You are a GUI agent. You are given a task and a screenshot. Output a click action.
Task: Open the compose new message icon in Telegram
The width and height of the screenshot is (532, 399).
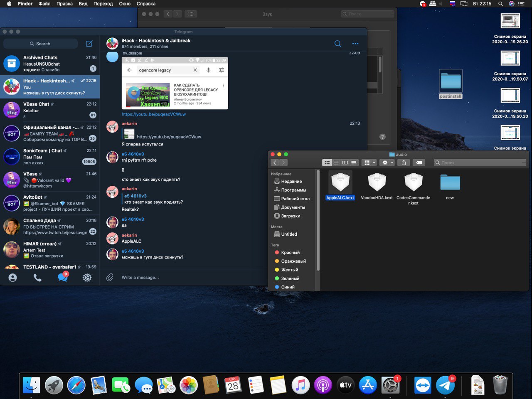(89, 44)
